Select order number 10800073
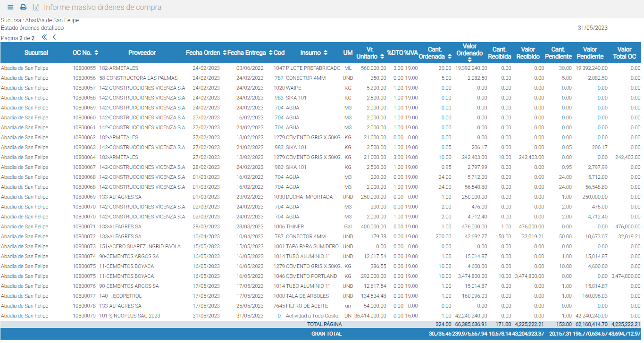 click(x=84, y=246)
